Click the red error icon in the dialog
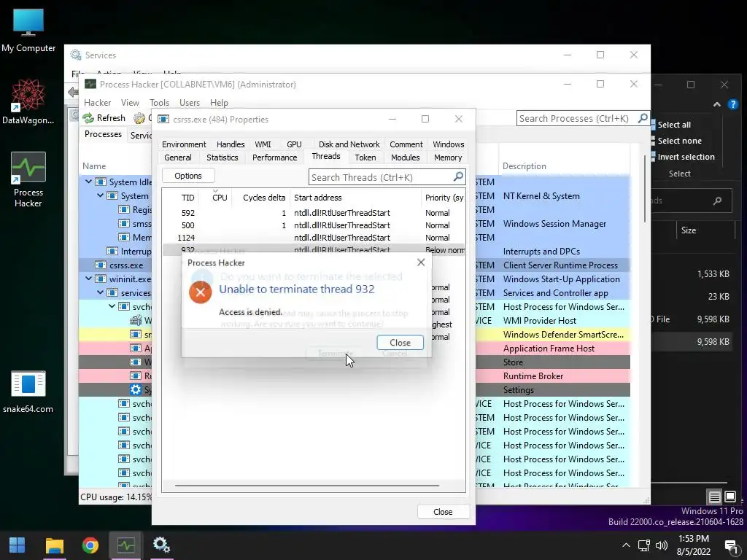747x560 pixels. click(201, 292)
